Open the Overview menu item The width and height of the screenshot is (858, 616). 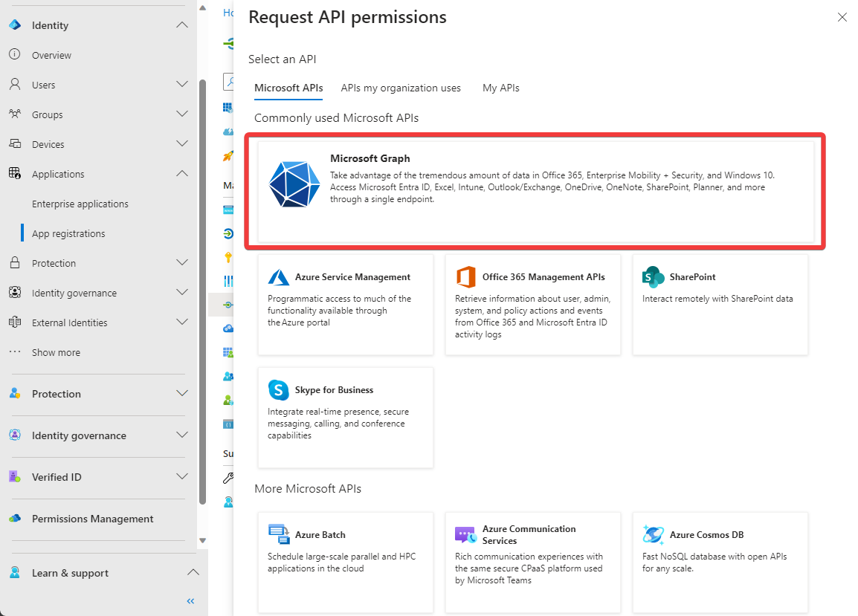click(51, 55)
